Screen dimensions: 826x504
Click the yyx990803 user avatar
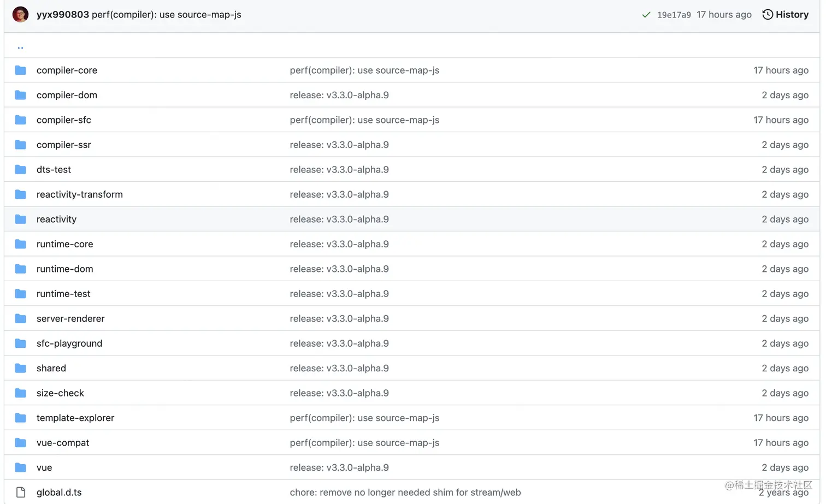(20, 14)
